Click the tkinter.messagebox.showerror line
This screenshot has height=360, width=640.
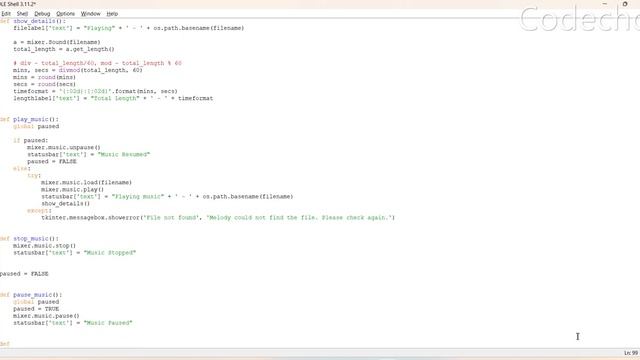218,218
